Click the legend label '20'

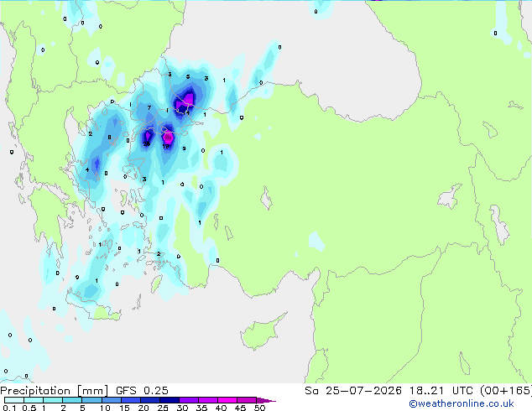point(143,408)
